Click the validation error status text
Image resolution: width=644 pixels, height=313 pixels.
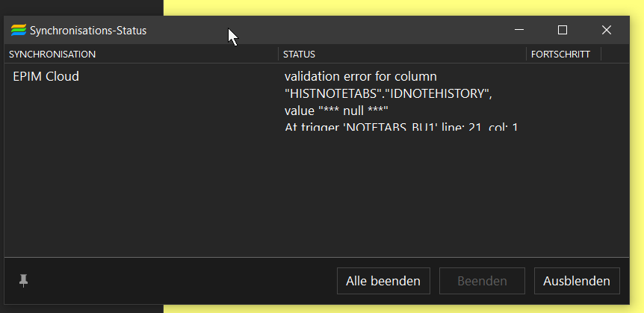click(x=401, y=102)
